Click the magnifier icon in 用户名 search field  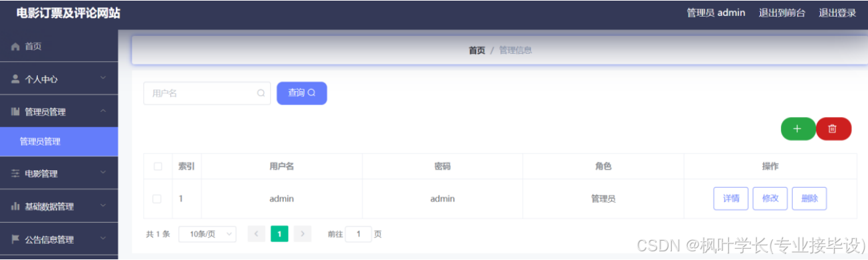[x=261, y=93]
